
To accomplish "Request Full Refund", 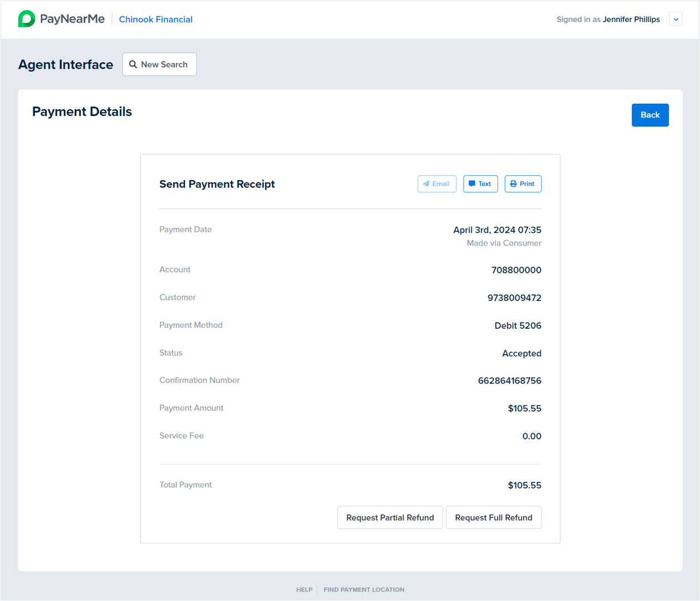I will pos(494,517).
